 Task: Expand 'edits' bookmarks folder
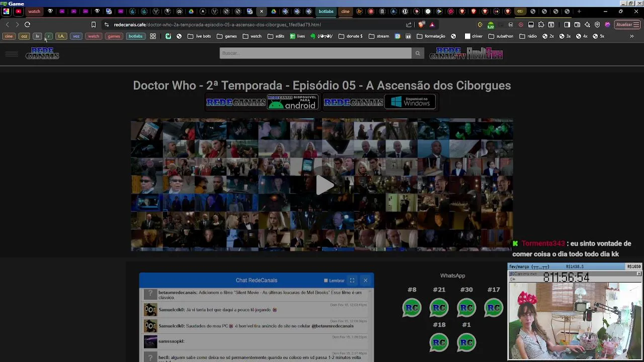tap(276, 36)
